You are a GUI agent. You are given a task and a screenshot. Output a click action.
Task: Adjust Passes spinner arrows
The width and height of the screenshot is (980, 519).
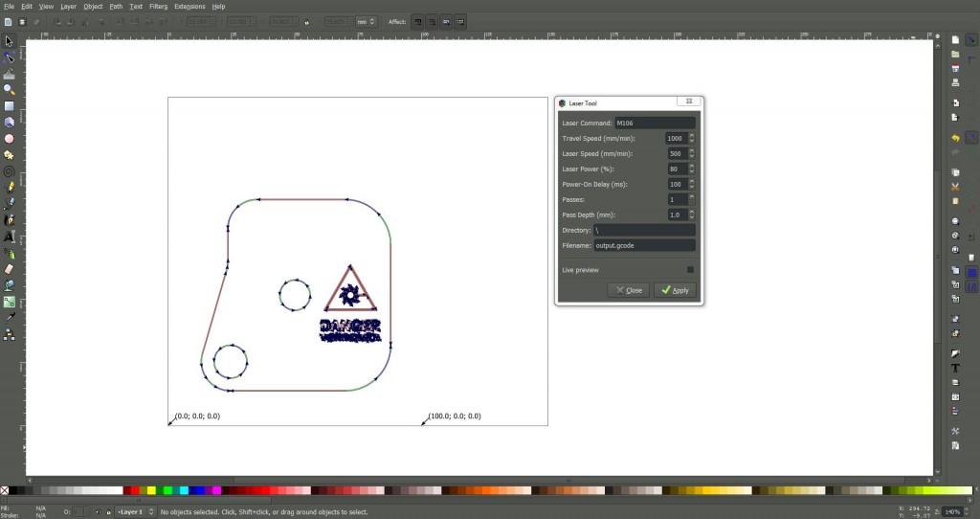coord(691,199)
